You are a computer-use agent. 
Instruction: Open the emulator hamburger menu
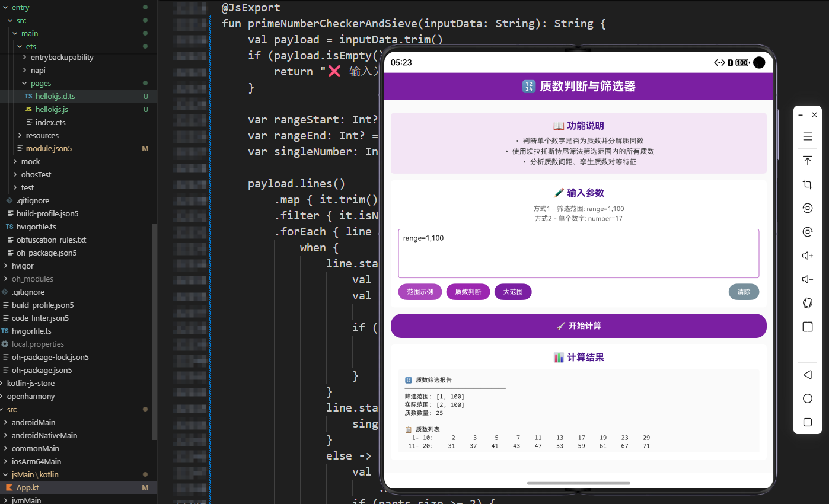pos(807,136)
